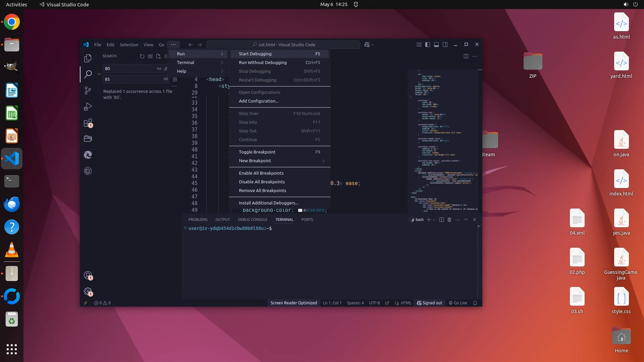Click the search input containing 80
Viewport: 644px width, 362px height.
[x=129, y=68]
